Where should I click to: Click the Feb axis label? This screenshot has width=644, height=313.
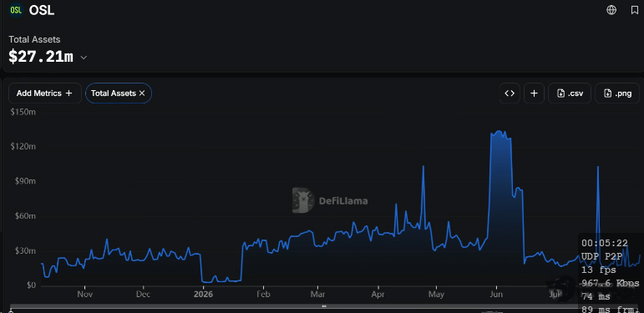(x=263, y=295)
